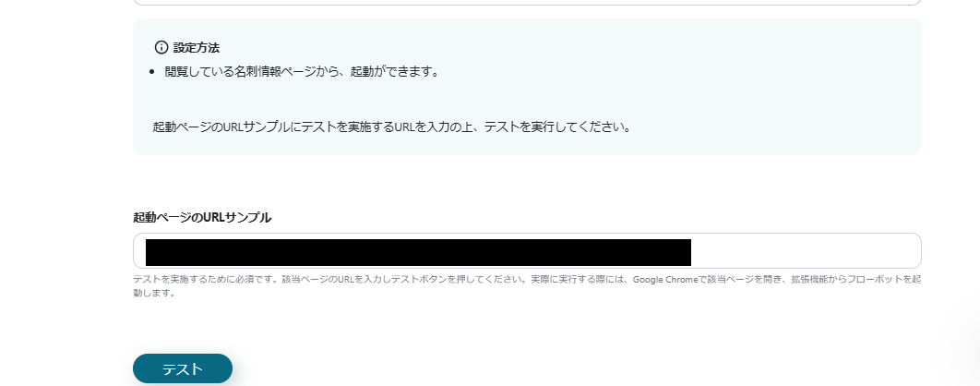Screen dimensions: 980x386
Task: Click the instruction sentence ending テストを実行してください
Action: [391, 127]
